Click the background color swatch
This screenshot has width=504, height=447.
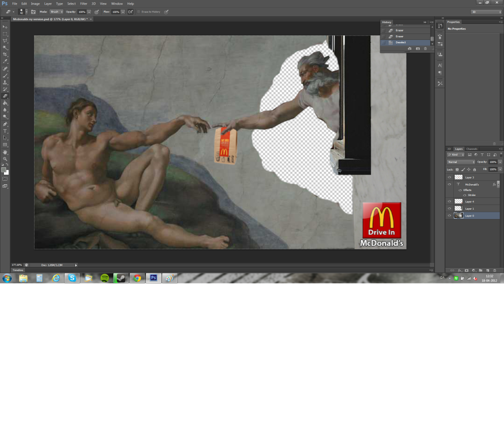7,173
